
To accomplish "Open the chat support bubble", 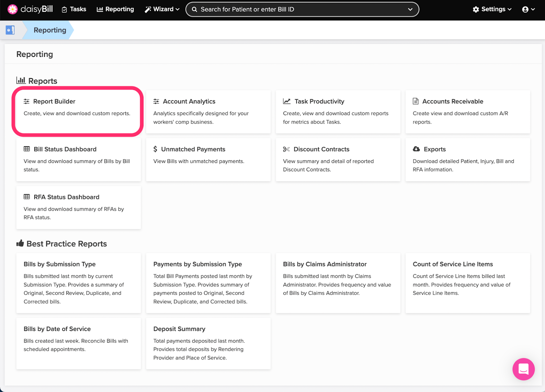I will [524, 369].
